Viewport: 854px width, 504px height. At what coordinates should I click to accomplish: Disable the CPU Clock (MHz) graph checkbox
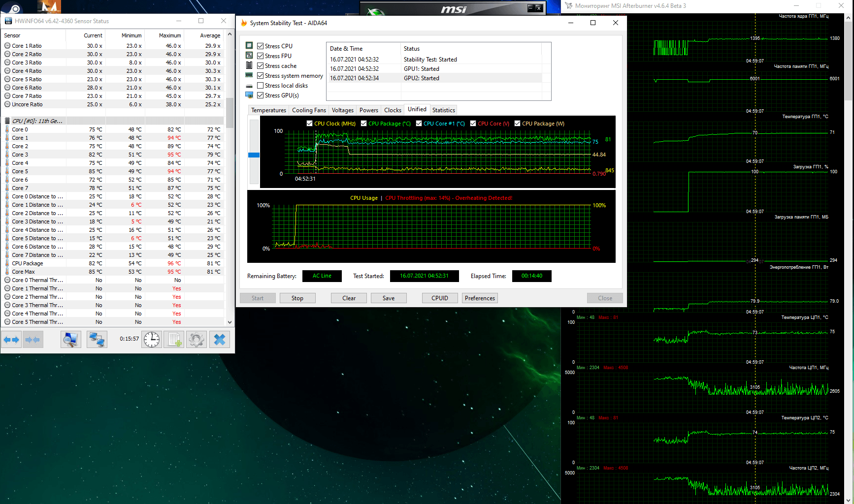(309, 124)
